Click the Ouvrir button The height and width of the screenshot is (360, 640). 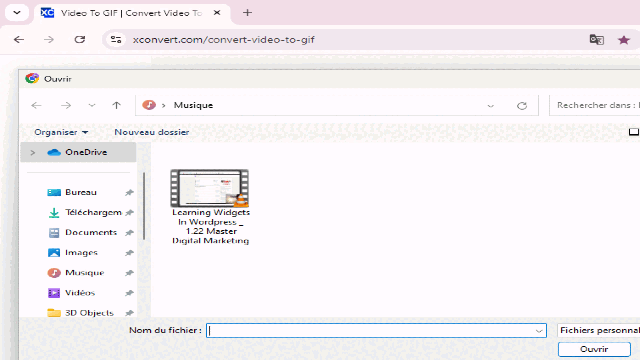594,349
